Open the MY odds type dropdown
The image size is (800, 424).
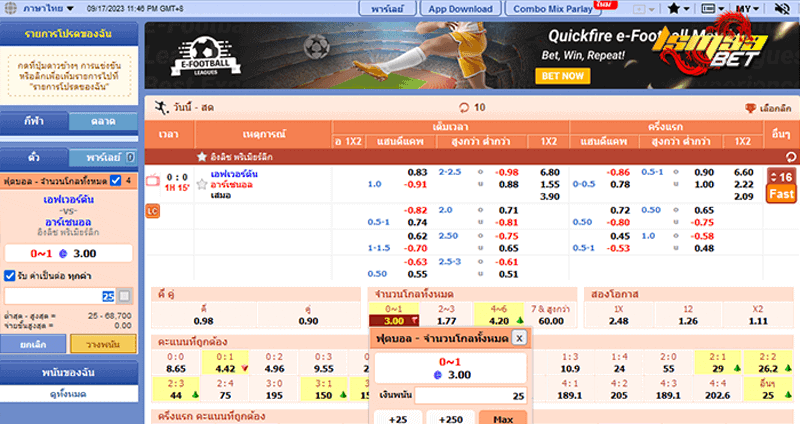point(747,9)
